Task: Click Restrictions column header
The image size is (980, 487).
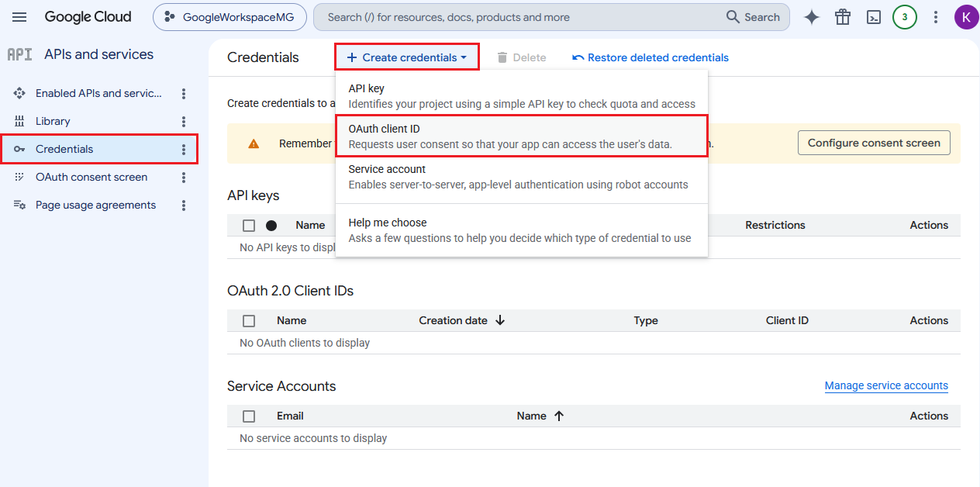Action: click(775, 225)
